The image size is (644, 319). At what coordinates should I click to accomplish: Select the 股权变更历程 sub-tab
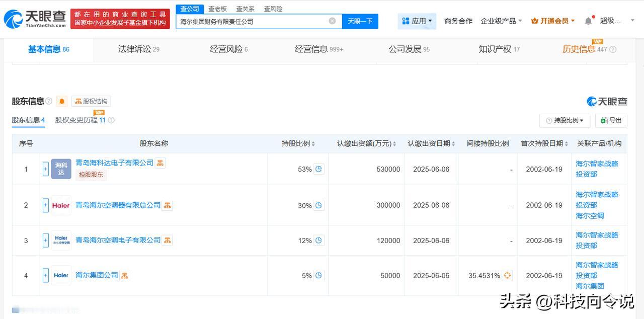pyautogui.click(x=80, y=120)
